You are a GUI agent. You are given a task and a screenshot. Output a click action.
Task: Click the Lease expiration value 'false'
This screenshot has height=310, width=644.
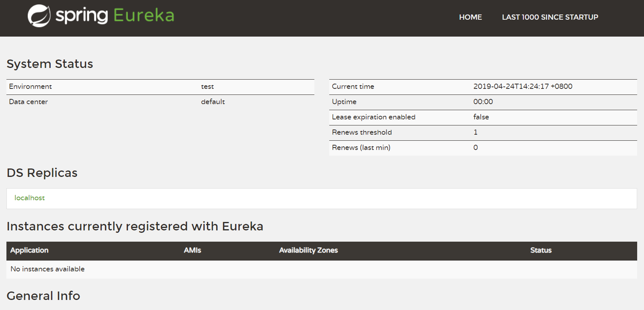click(481, 117)
